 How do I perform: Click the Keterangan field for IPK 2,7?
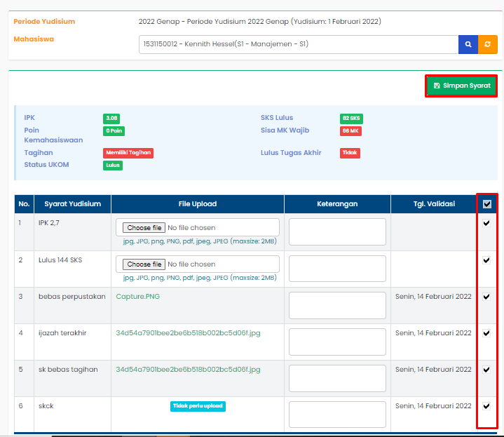click(x=337, y=232)
